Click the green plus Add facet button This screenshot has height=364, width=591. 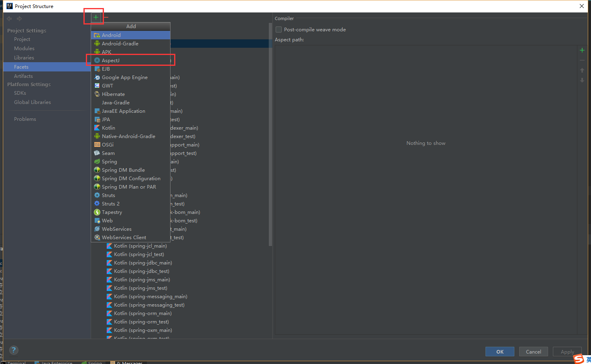96,17
